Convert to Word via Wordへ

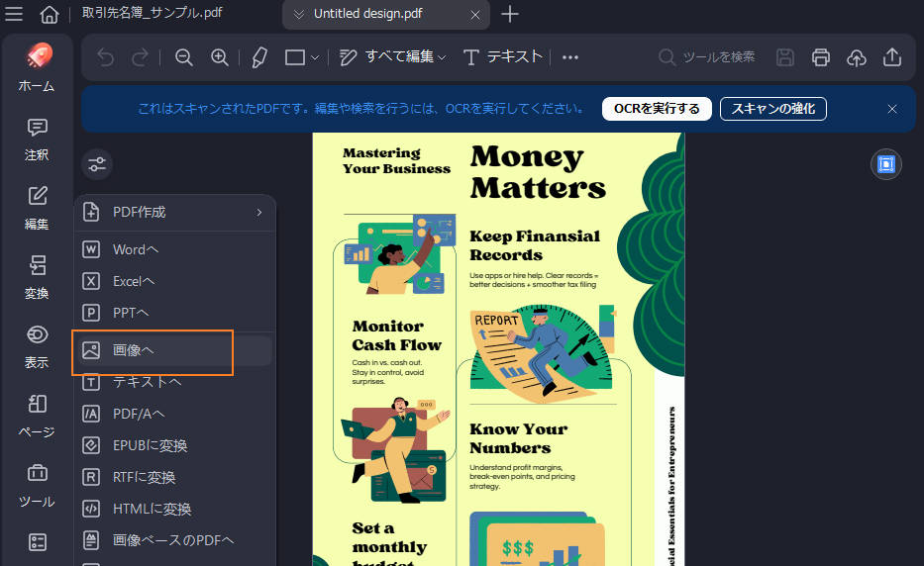pos(175,249)
